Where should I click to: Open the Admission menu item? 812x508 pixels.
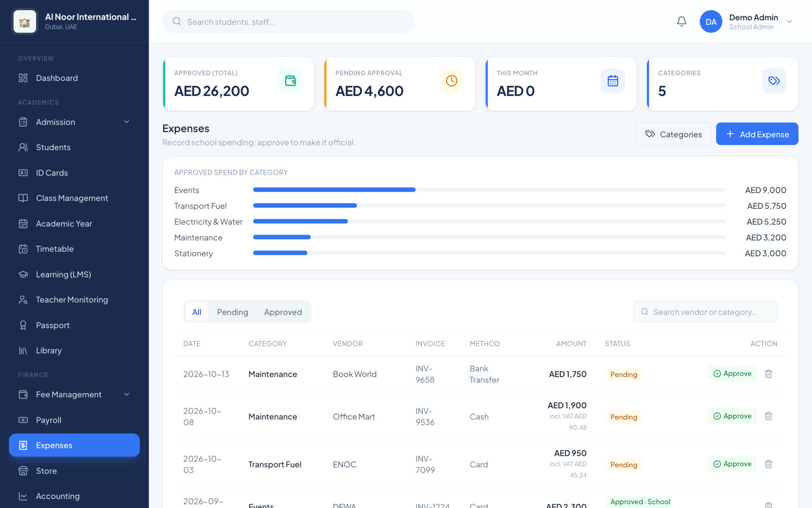click(74, 122)
